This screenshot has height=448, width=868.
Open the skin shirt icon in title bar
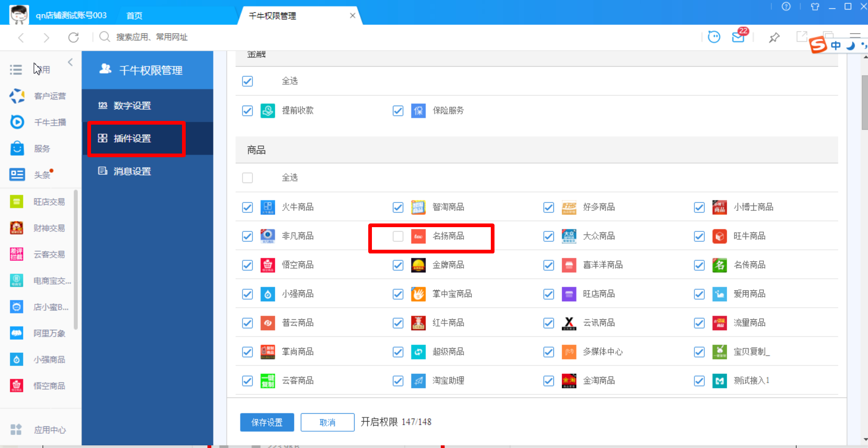tap(815, 7)
